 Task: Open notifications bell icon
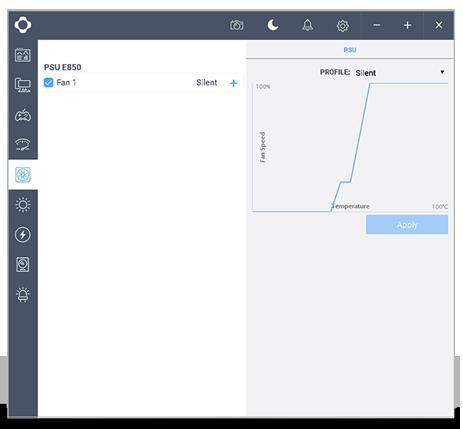tap(307, 25)
